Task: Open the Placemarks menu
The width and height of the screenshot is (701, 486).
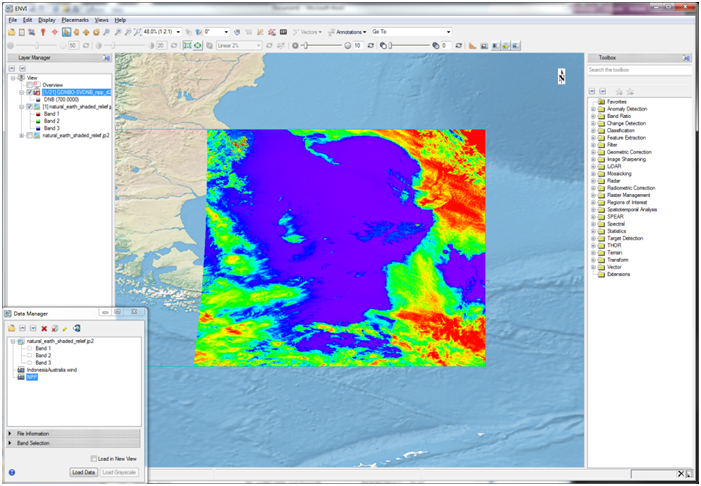Action: point(75,20)
